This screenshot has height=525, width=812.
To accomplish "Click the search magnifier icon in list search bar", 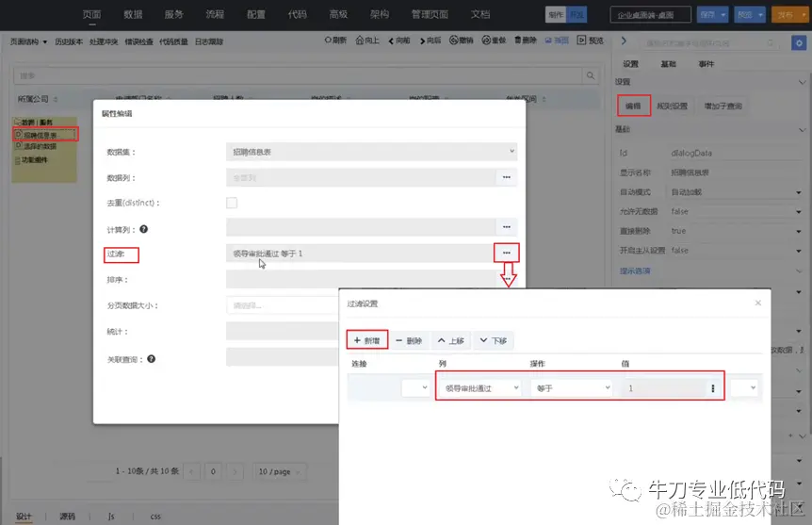I will pyautogui.click(x=591, y=75).
